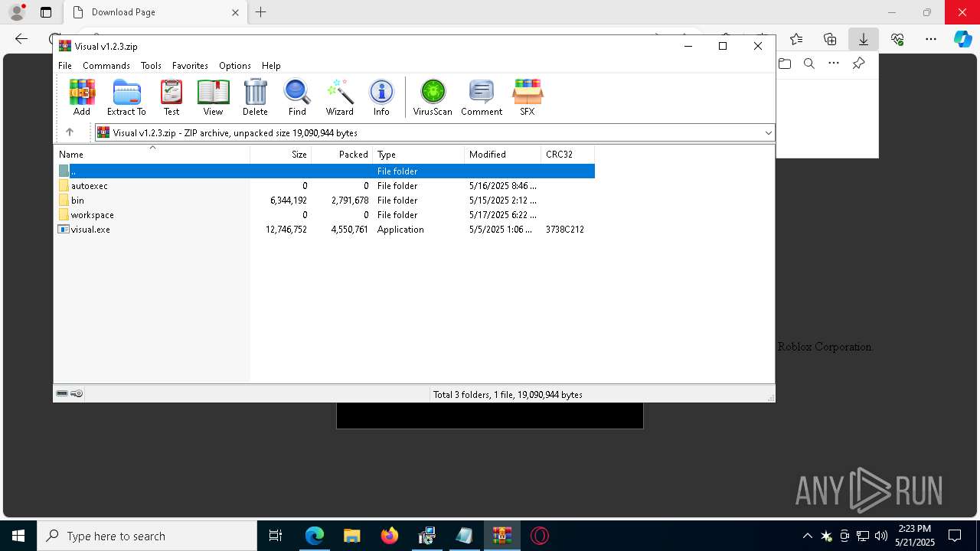Image resolution: width=980 pixels, height=551 pixels.
Task: Expand the archive path dropdown
Action: (x=768, y=133)
